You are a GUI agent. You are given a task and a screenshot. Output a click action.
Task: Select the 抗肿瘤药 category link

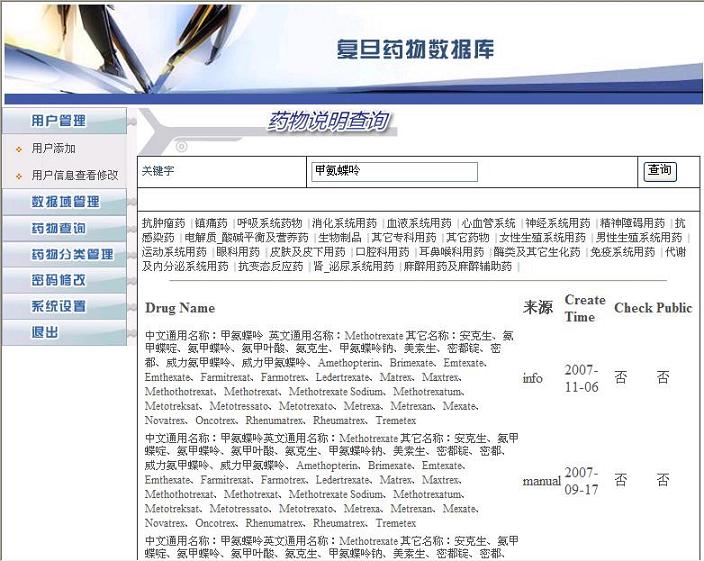[163, 223]
